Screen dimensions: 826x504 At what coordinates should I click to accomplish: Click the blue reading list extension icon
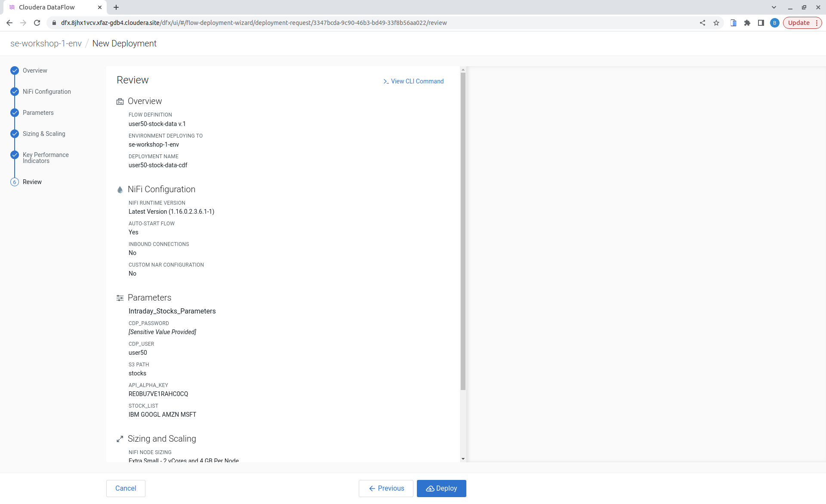734,23
